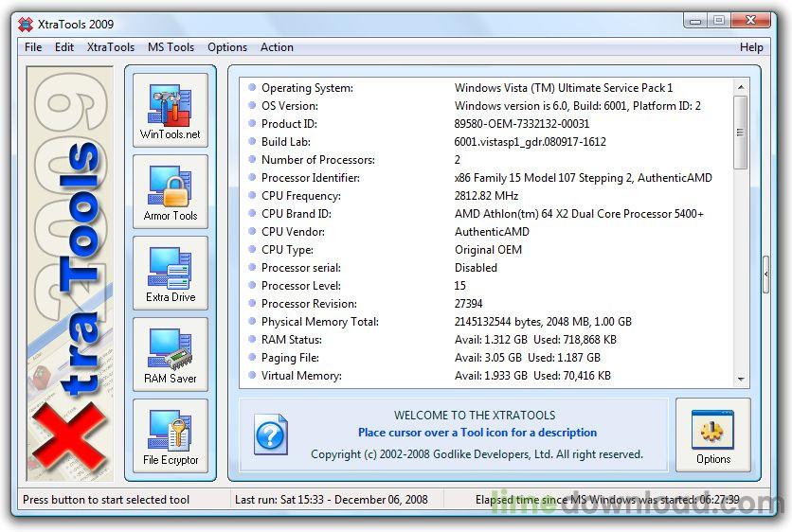The width and height of the screenshot is (792, 532).
Task: Launch the RAM Saver tool
Action: [x=171, y=354]
